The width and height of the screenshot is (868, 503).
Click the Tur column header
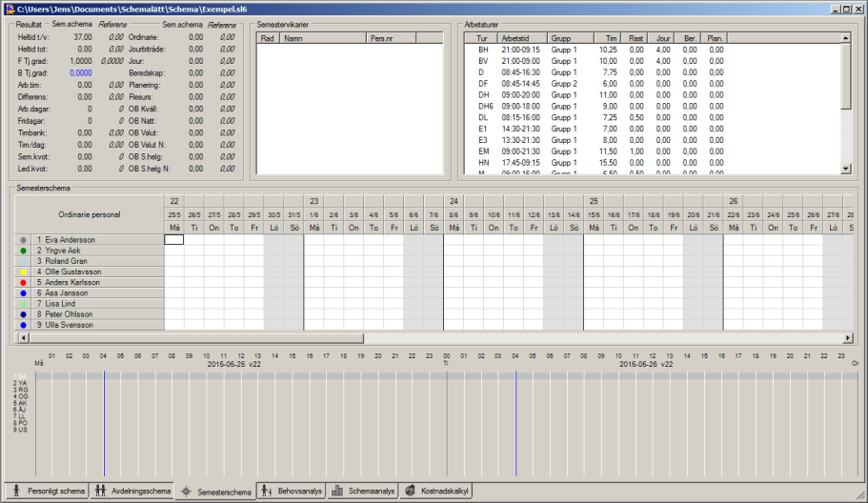coord(481,38)
